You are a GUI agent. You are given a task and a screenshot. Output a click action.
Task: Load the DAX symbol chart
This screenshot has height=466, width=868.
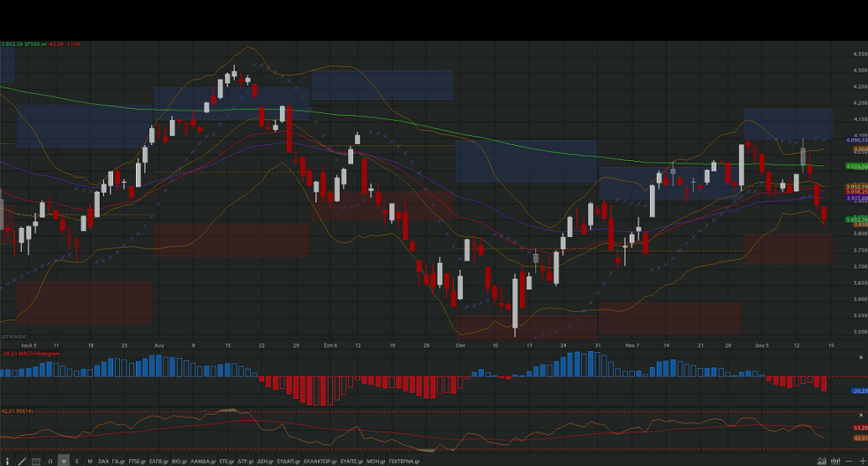(x=103, y=461)
